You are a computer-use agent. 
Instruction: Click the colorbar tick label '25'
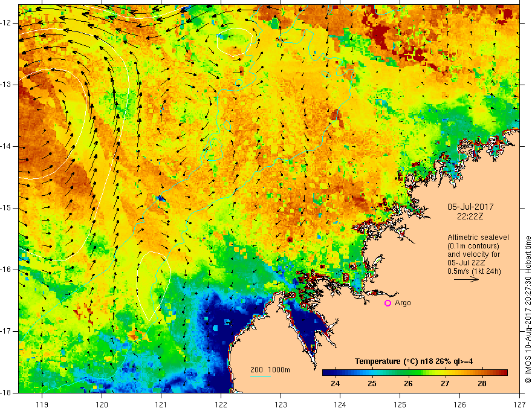coord(372,384)
